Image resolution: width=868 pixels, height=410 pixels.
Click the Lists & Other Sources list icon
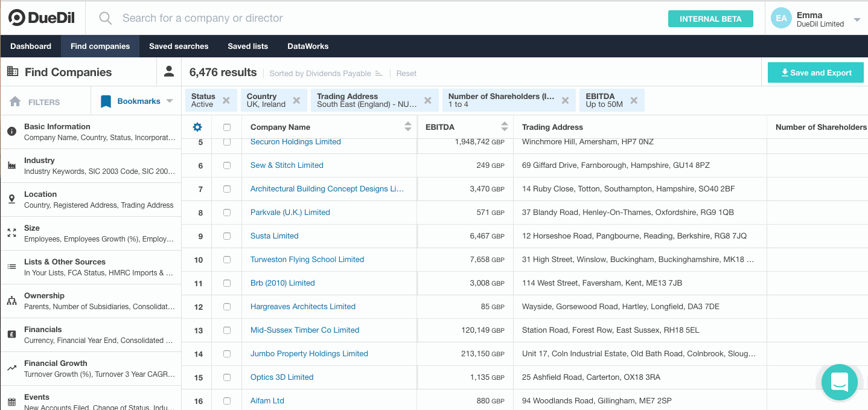(11, 266)
